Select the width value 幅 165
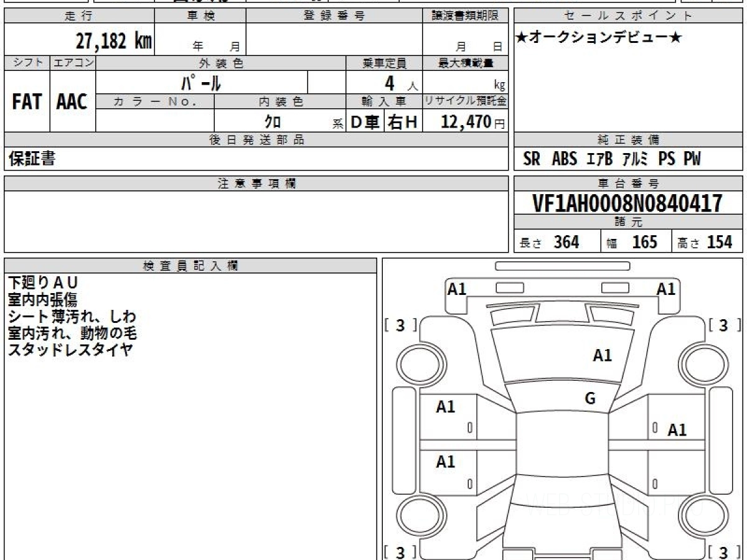747x560 pixels. 631,242
